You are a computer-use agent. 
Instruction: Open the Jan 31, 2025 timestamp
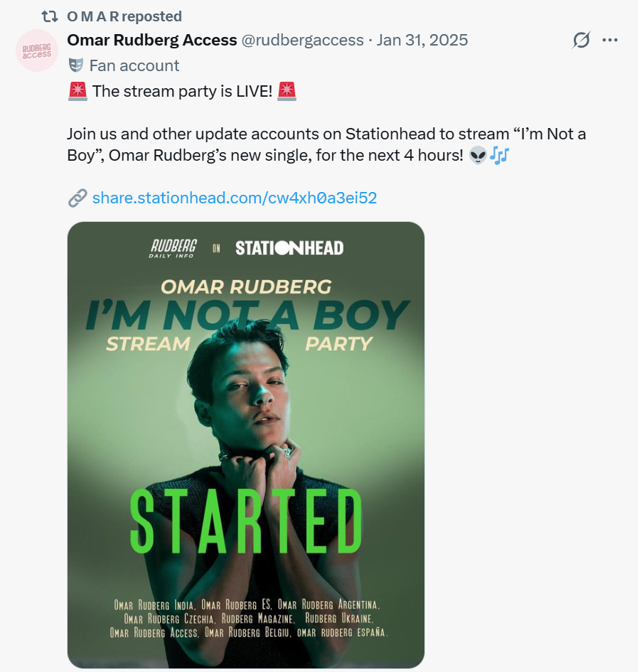click(422, 40)
